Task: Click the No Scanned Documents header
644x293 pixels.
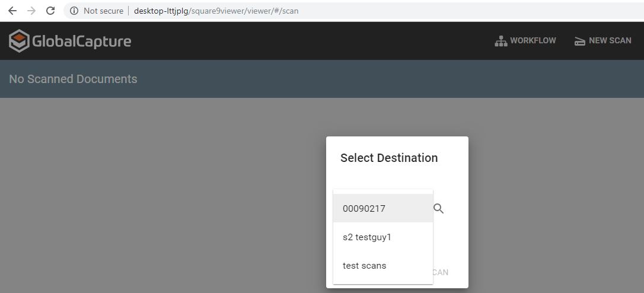Action: click(x=73, y=79)
